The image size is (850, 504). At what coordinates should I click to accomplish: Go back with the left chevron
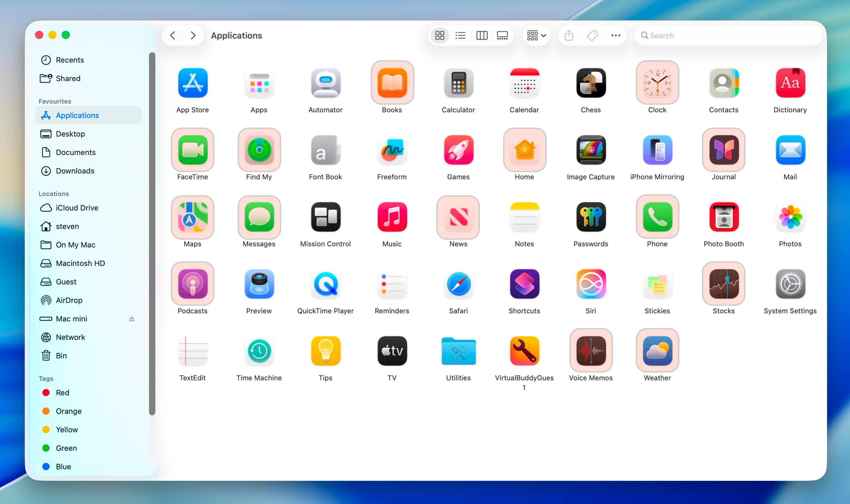coord(173,35)
